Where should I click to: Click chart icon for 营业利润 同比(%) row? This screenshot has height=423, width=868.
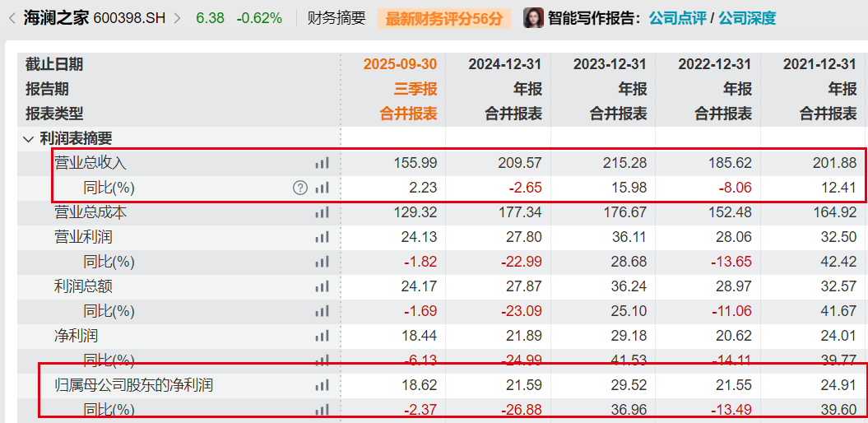322,262
